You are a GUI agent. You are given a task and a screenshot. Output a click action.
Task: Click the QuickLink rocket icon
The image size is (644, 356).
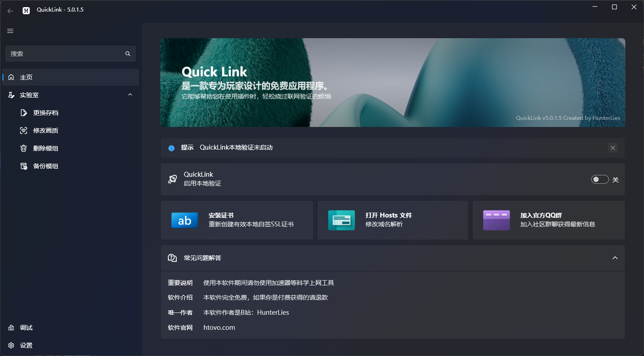172,179
